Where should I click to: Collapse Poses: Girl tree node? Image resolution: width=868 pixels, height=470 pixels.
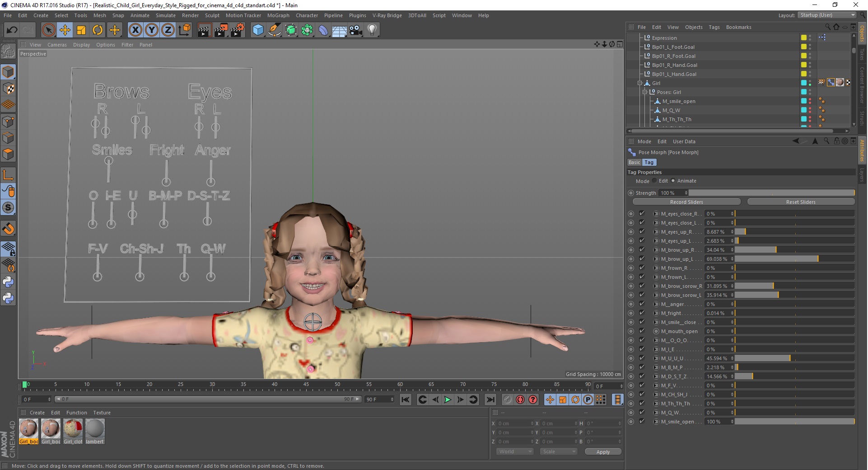point(645,92)
